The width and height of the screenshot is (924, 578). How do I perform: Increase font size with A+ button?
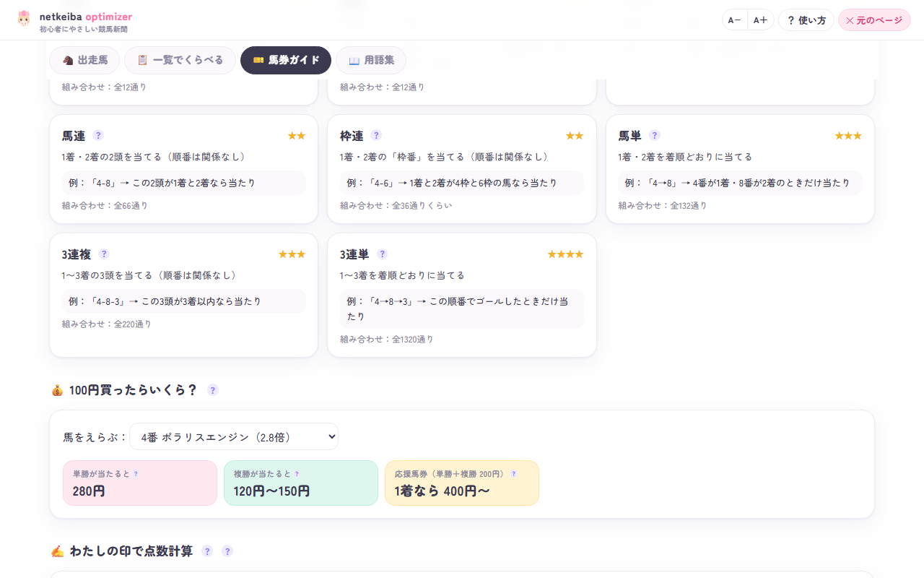(761, 20)
